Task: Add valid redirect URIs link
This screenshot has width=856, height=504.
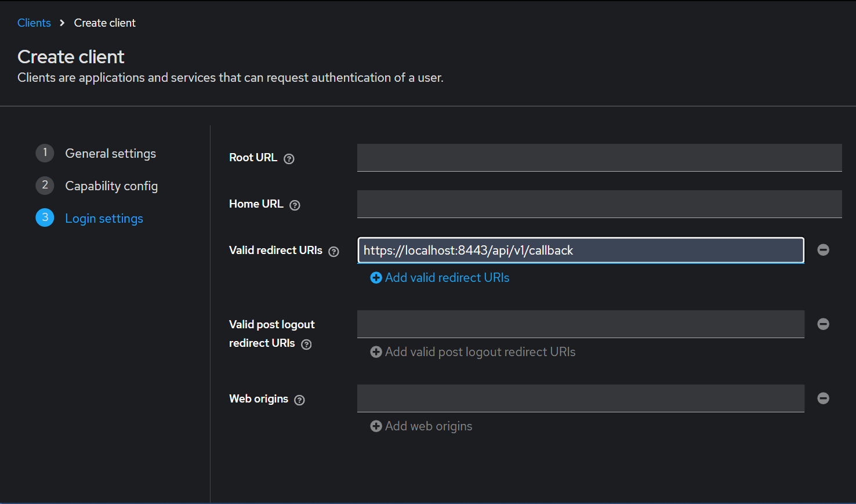Action: (440, 278)
